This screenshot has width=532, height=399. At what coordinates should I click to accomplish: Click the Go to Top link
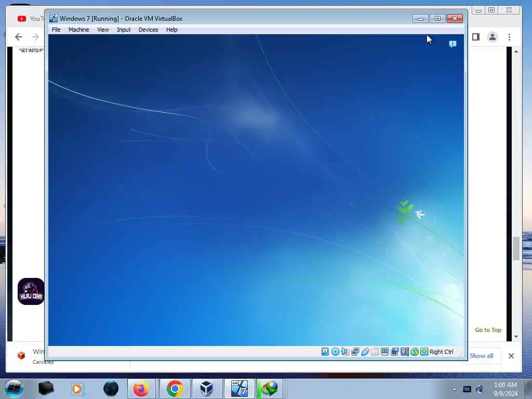488,330
